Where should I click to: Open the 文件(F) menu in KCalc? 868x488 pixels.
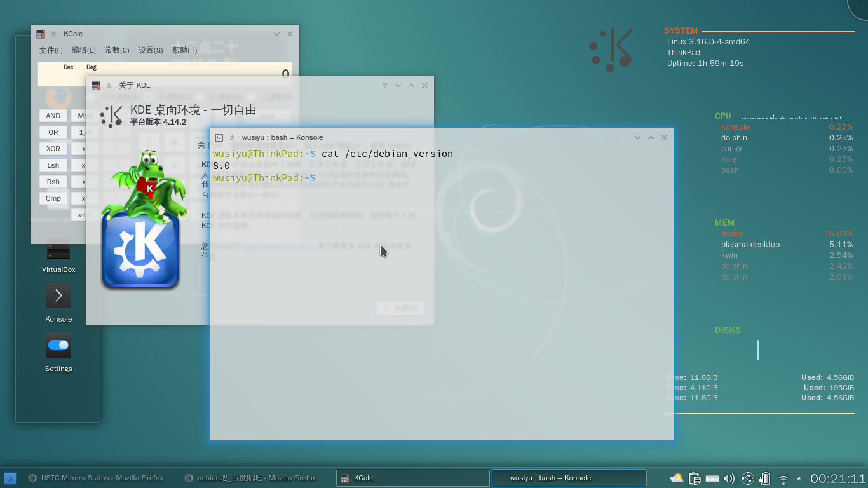pos(51,50)
